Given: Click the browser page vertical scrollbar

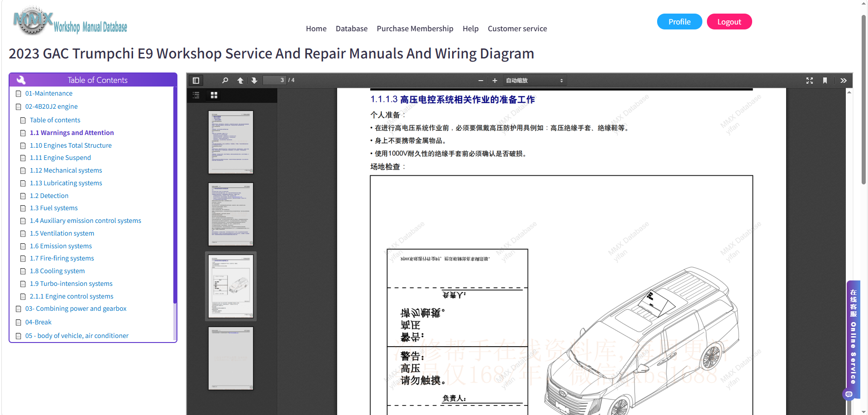Looking at the screenshot, I should 863,100.
